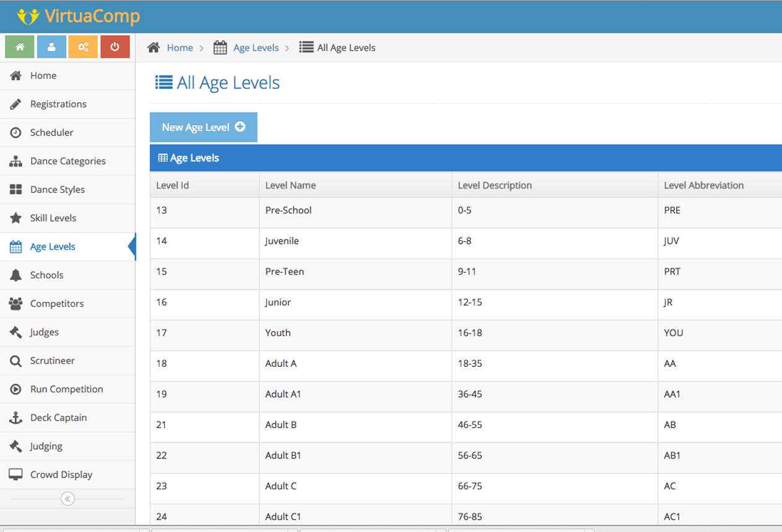Collapse the sidebar with double-chevron button
The image size is (782, 532).
coord(67,499)
